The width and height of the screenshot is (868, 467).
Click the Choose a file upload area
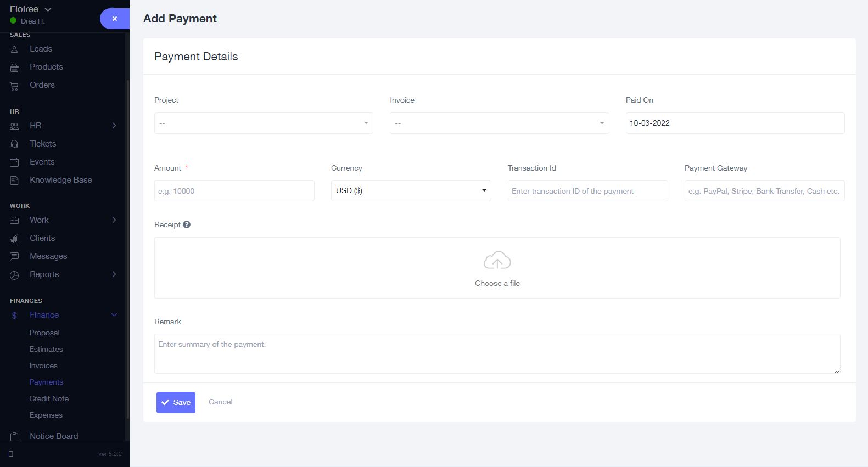497,268
